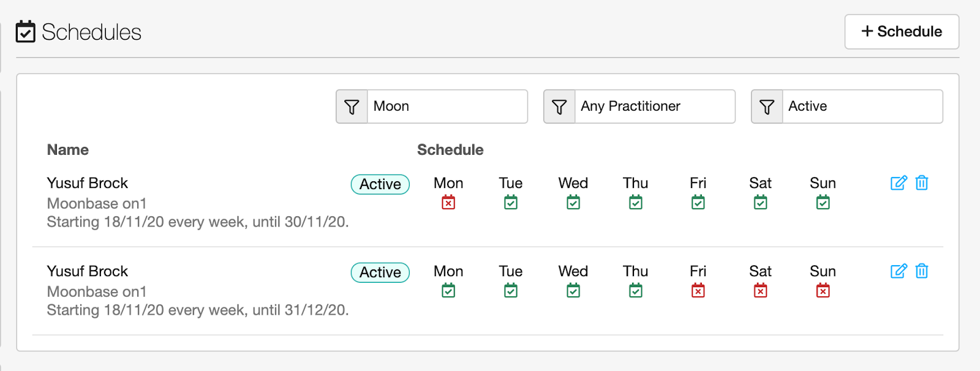This screenshot has height=371, width=980.
Task: Toggle Sunday's green check in first schedule
Action: [x=823, y=203]
